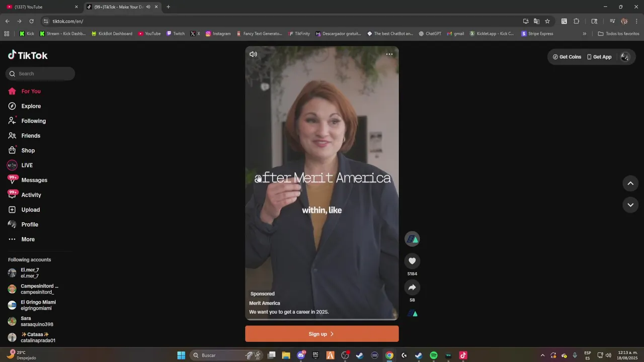
Task: Open the Windows Start menu
Action: click(x=181, y=355)
